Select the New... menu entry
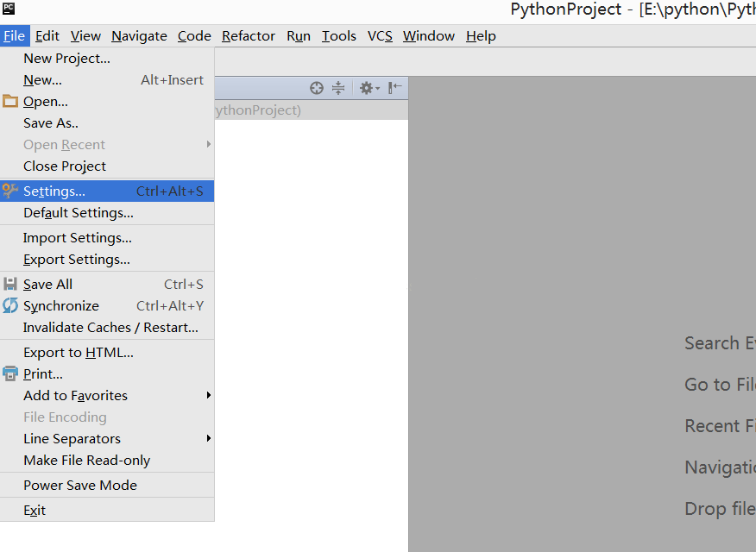Screen dimensions: 756x552 pyautogui.click(x=107, y=80)
